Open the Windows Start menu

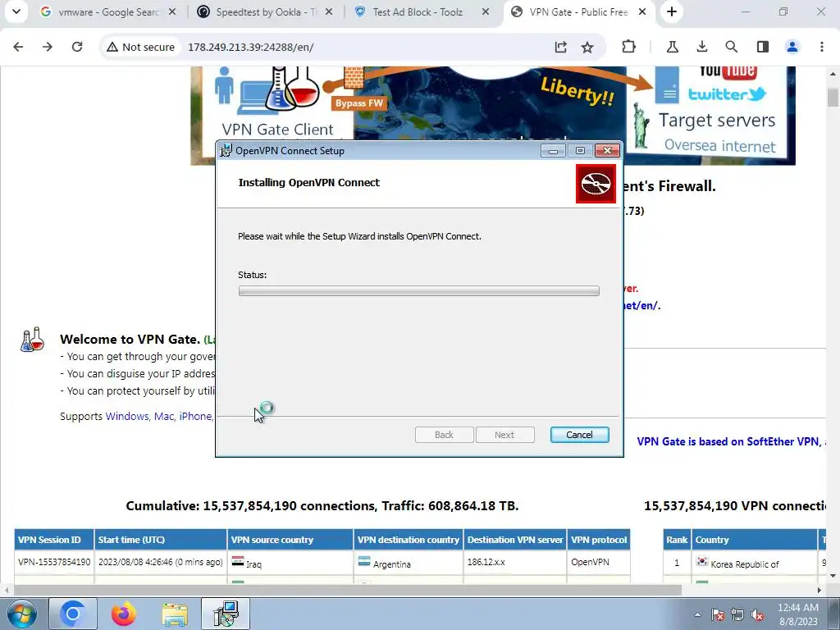coord(21,614)
